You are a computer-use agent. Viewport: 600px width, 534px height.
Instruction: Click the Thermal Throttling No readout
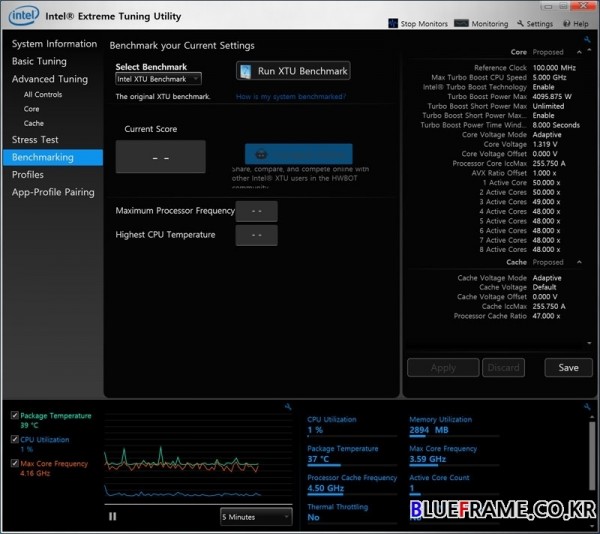coord(313,517)
